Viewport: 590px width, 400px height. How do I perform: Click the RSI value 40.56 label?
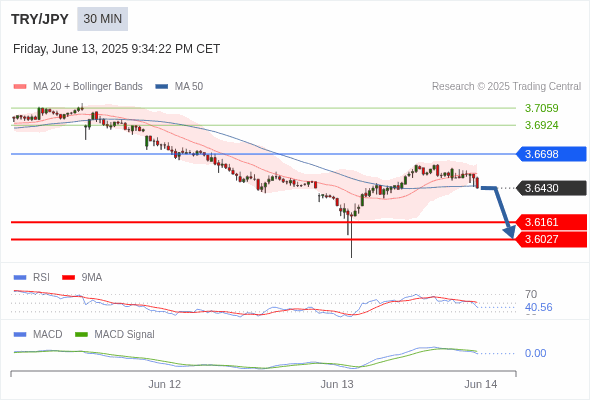pyautogui.click(x=538, y=307)
